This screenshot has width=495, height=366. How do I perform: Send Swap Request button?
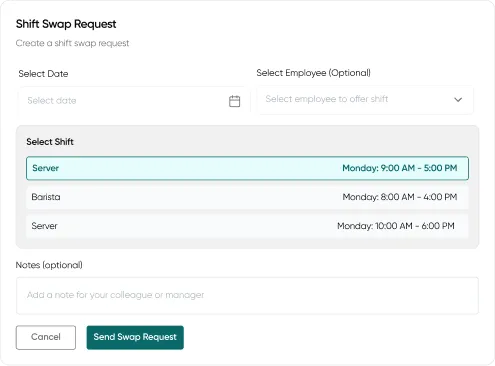click(x=135, y=337)
